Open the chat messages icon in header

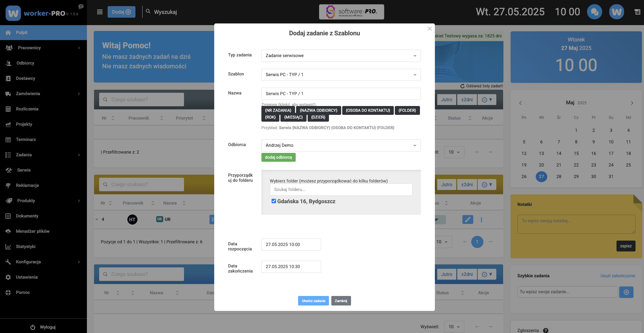(594, 12)
